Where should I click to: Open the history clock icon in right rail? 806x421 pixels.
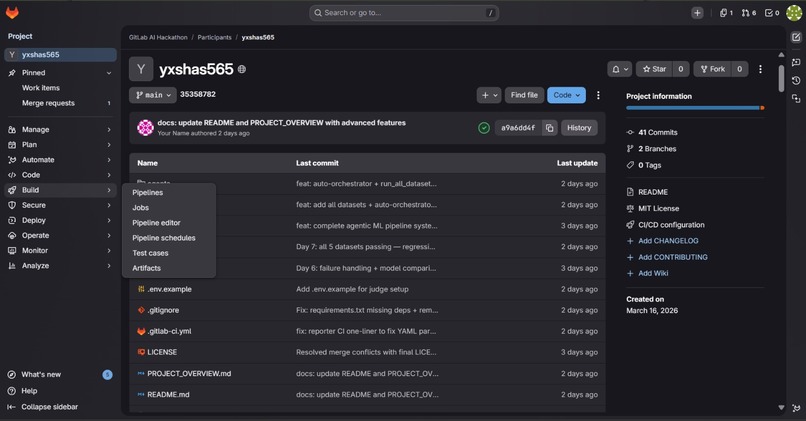click(x=796, y=80)
